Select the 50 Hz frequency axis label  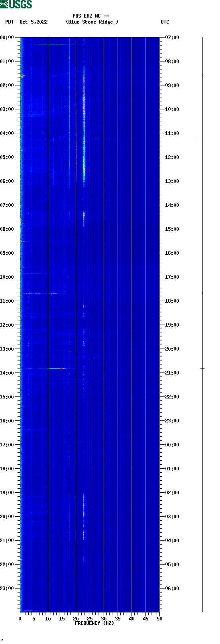tap(159, 619)
